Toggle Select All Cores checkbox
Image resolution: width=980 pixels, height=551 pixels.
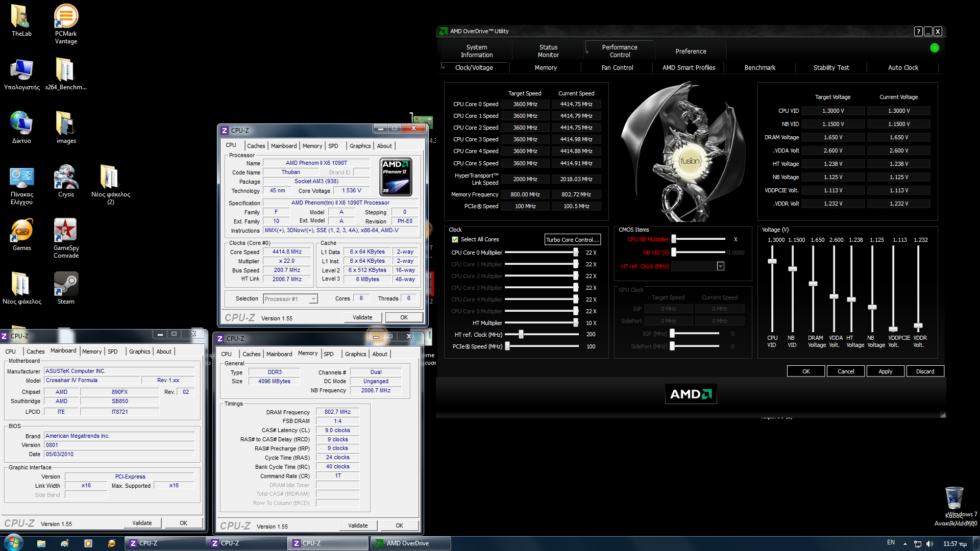pyautogui.click(x=455, y=240)
